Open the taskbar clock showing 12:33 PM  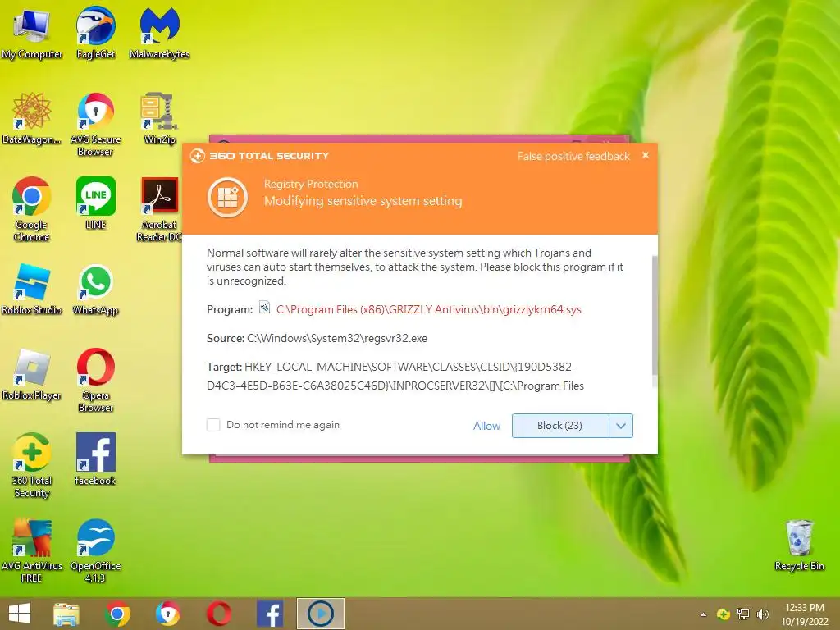tap(804, 614)
